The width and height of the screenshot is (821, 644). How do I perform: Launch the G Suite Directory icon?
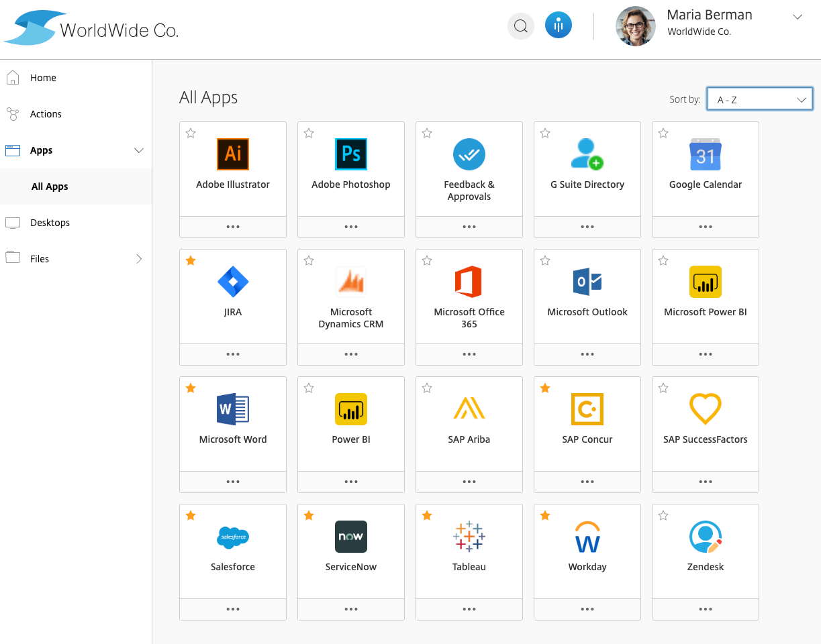(x=587, y=154)
